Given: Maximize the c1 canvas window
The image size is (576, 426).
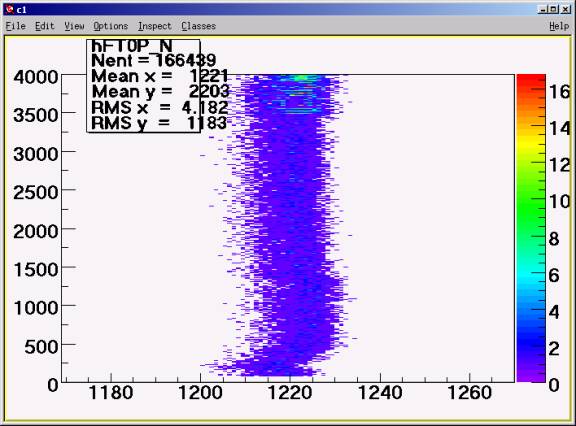Looking at the screenshot, I should (x=554, y=10).
